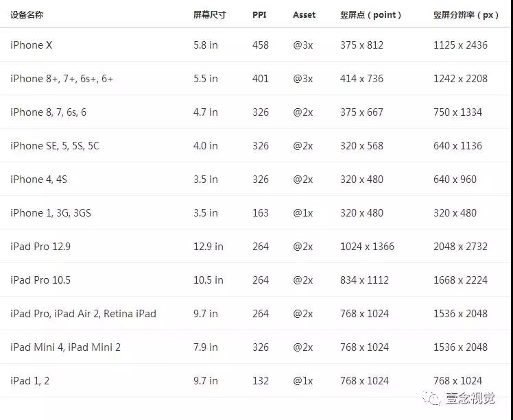Click the 屏幕尺寸 column header
Screen dimensions: 513x420
coord(209,14)
